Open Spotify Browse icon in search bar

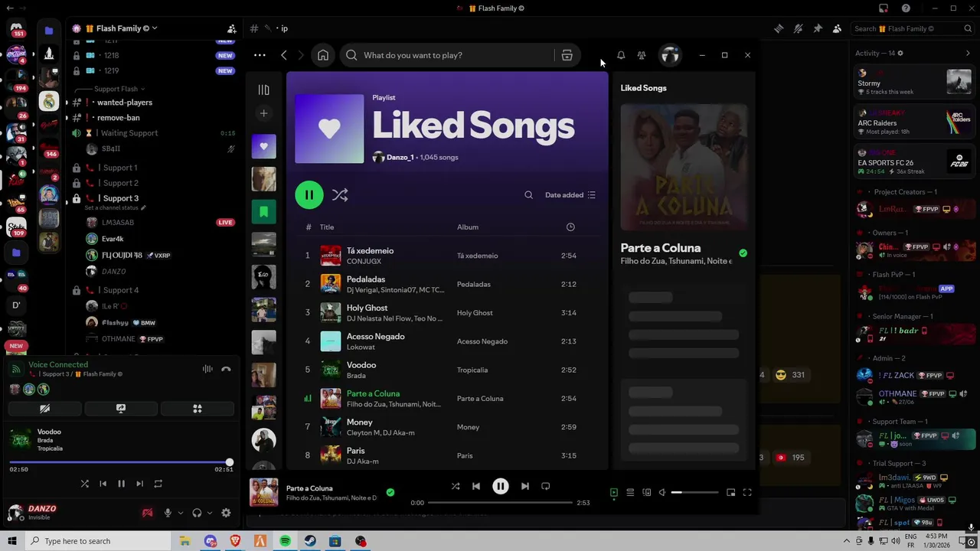567,55
